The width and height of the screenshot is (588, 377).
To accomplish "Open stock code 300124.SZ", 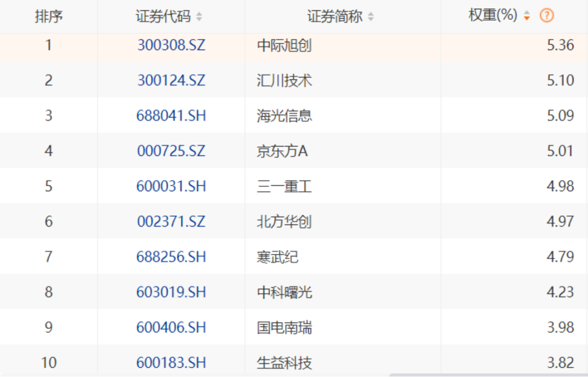I will (x=171, y=81).
